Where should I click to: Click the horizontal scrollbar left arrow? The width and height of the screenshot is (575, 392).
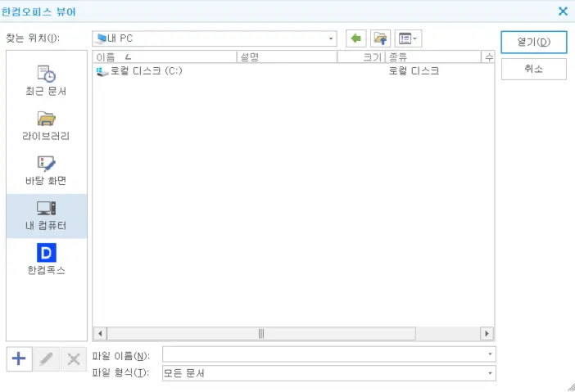coord(100,334)
